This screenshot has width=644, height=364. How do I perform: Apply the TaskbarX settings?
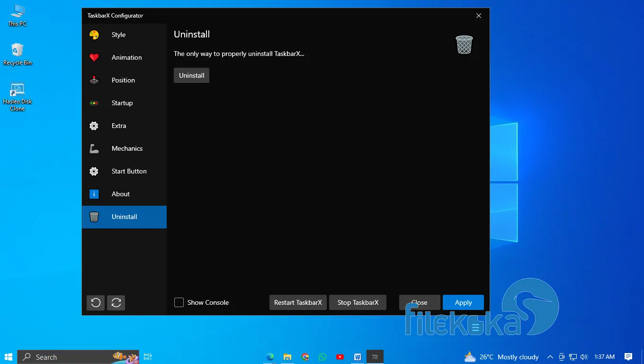pos(463,302)
